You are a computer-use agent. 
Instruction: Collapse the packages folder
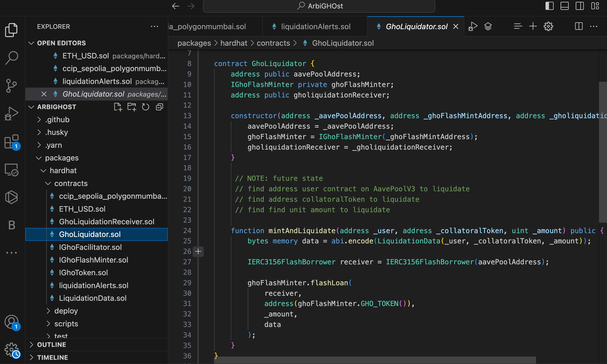97,158
